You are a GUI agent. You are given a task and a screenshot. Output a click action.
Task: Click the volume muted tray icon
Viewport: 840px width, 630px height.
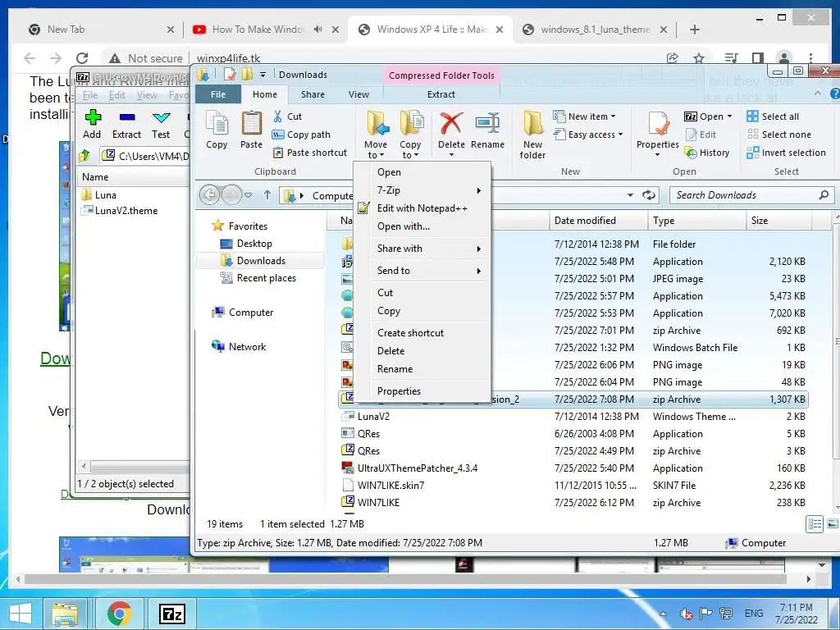687,614
